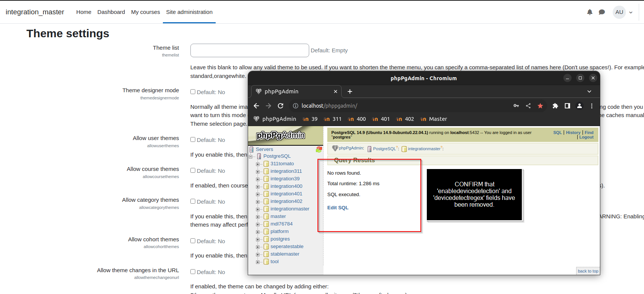This screenshot has height=294, width=644.
Task: Select tool database in tree
Action: [274, 262]
